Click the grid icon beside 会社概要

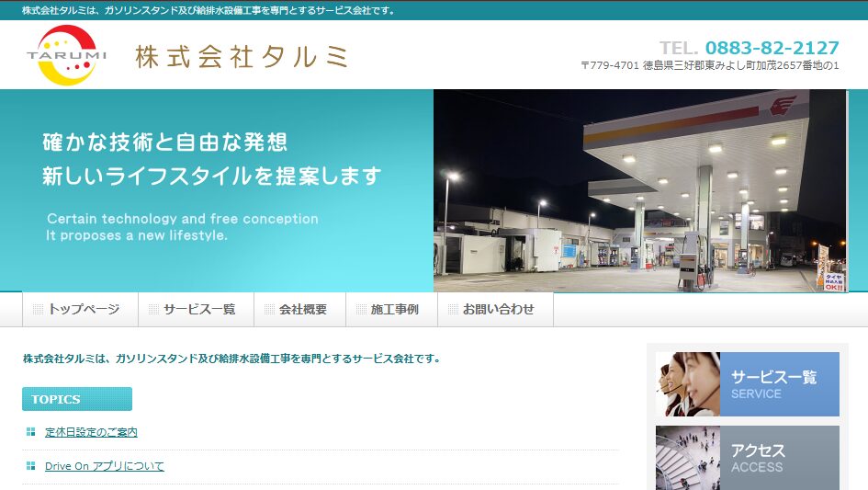coord(269,309)
